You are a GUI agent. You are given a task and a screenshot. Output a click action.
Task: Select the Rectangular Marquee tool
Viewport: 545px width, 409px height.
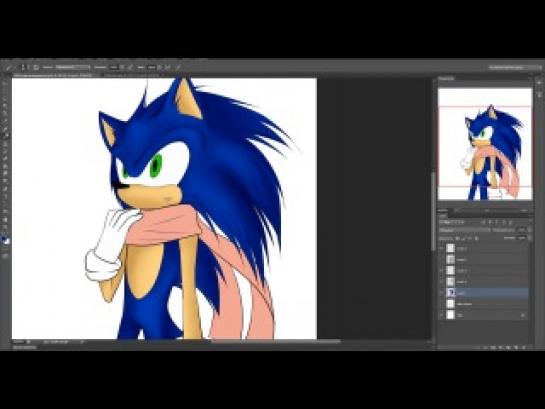[x=6, y=91]
